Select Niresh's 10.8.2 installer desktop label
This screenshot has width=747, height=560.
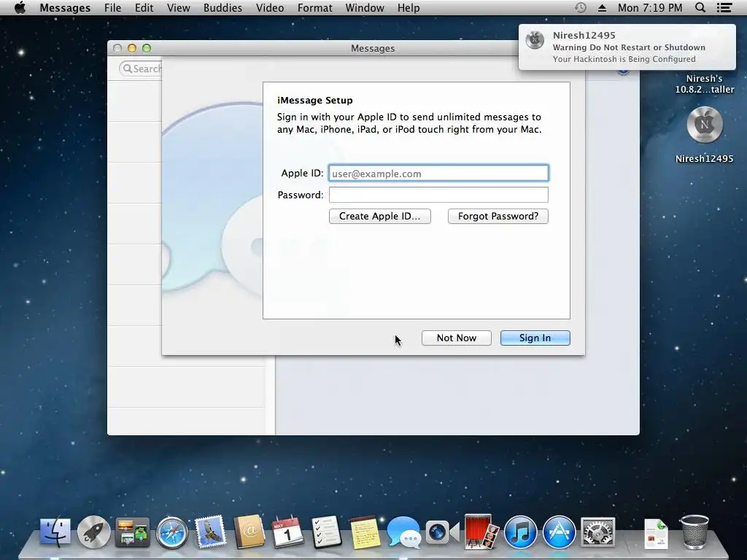coord(705,84)
